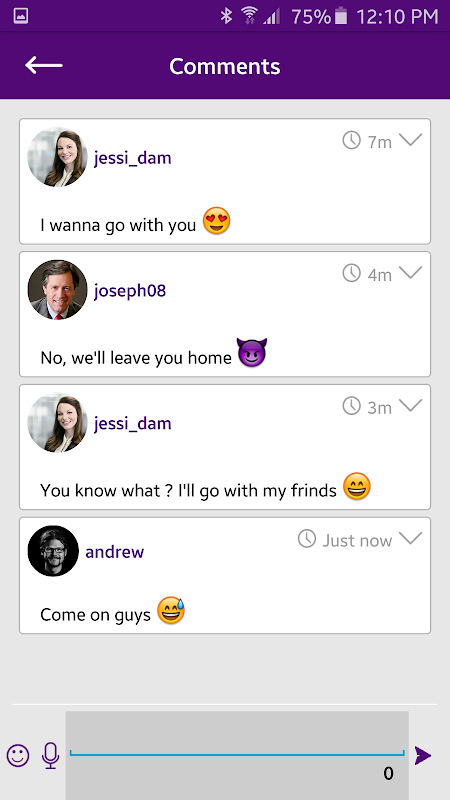The width and height of the screenshot is (450, 800).
Task: Focus the comment text input field
Action: pyautogui.click(x=237, y=755)
